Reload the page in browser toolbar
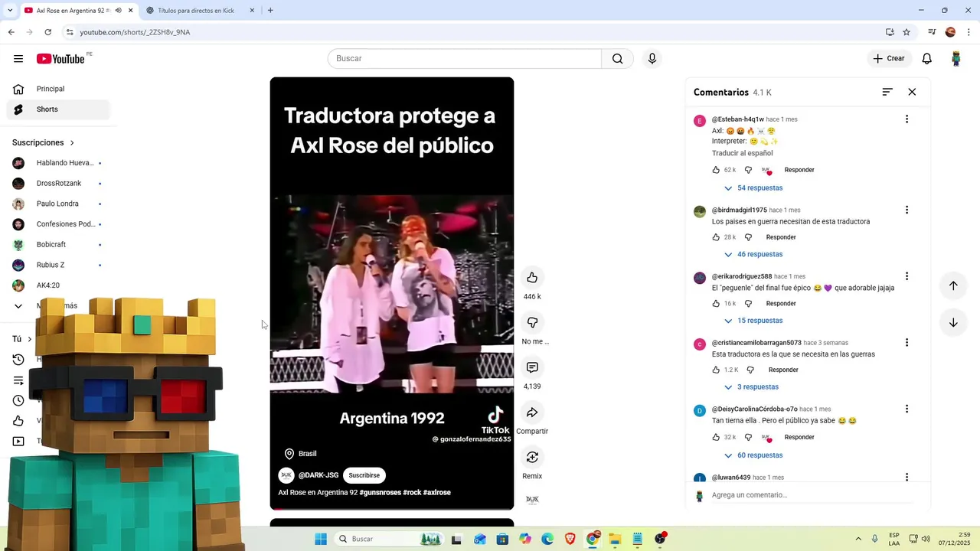 pos(47,32)
